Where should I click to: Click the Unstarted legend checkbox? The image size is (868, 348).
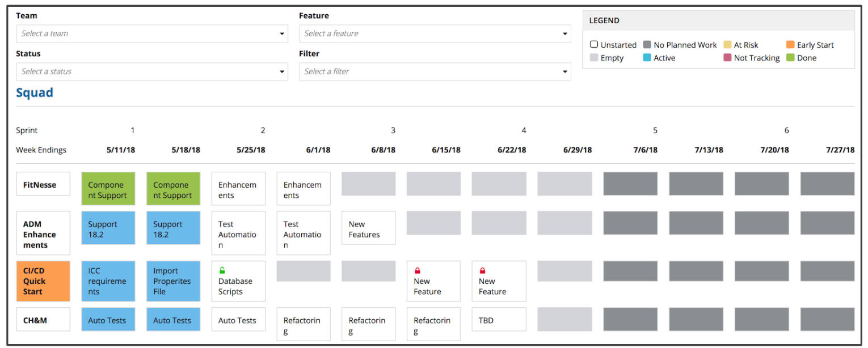[x=594, y=45]
